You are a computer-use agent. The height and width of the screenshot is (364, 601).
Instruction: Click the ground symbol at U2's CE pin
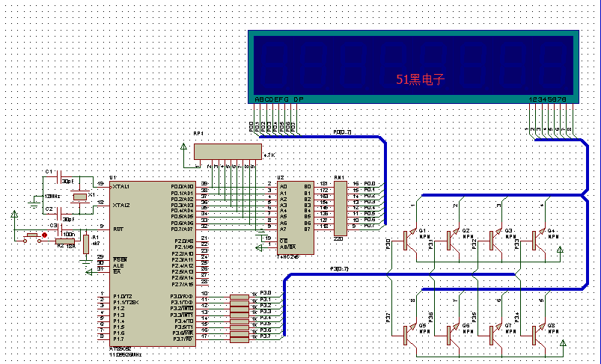point(261,232)
